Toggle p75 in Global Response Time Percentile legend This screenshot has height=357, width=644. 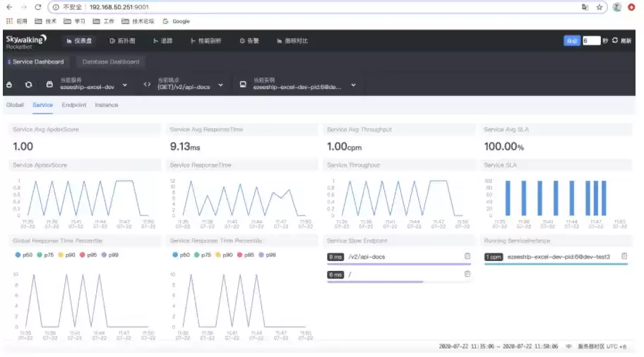tap(45, 255)
